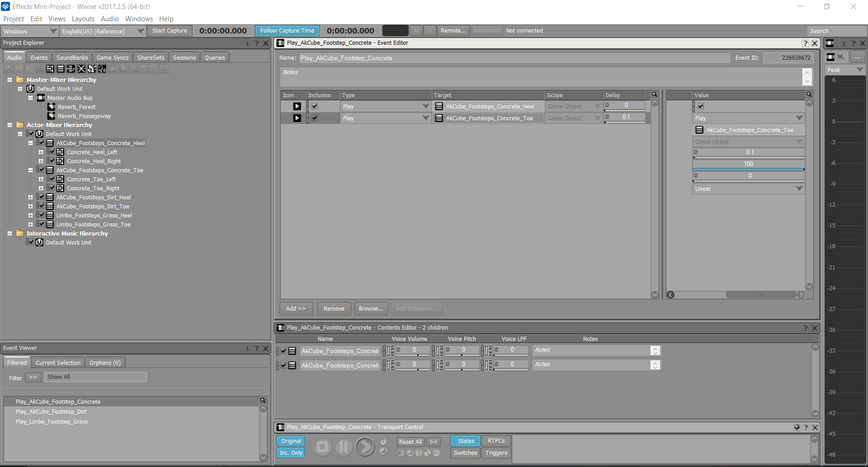Click the Browse... button in Event Editor
The height and width of the screenshot is (467, 868).
pyautogui.click(x=371, y=309)
